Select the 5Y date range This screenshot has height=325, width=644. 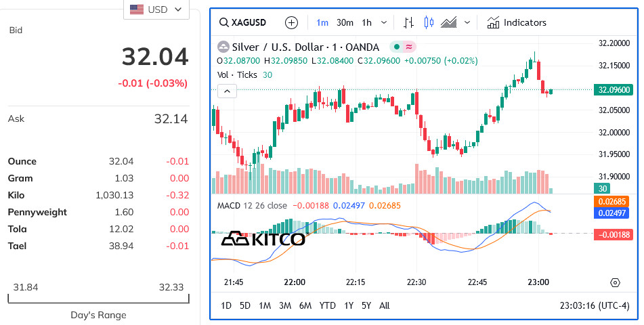(366, 305)
